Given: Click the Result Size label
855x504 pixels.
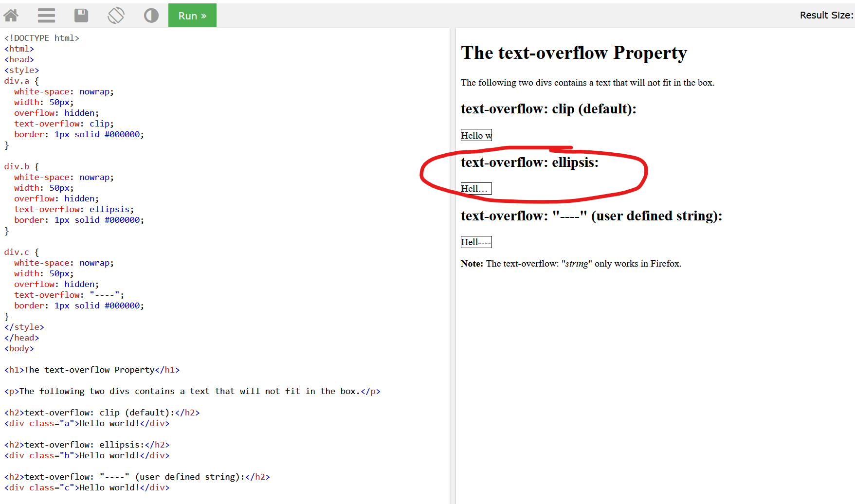Looking at the screenshot, I should point(826,16).
